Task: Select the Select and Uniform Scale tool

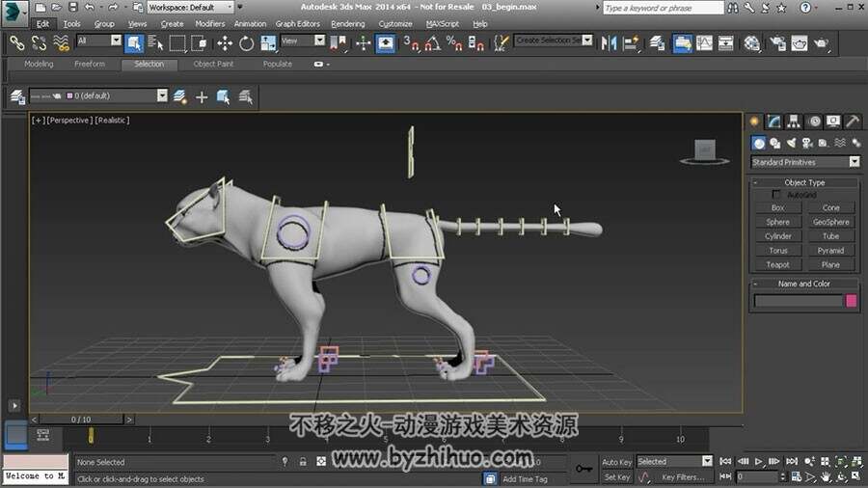Action: coord(268,42)
